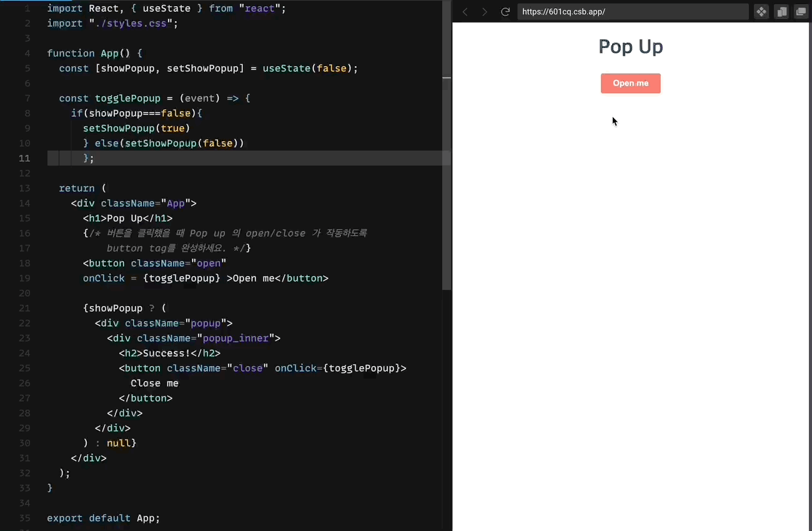This screenshot has height=531, width=812.
Task: Click 'export default App;' line
Action: pyautogui.click(x=103, y=518)
